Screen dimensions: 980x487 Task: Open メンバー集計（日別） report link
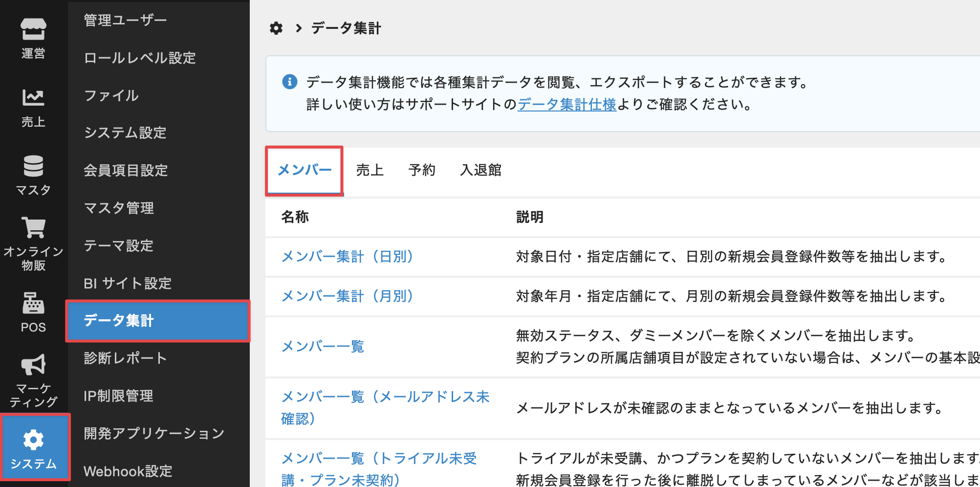348,256
